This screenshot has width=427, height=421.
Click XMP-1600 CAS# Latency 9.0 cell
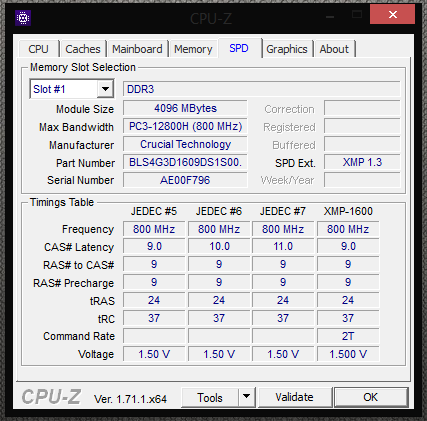coord(348,246)
